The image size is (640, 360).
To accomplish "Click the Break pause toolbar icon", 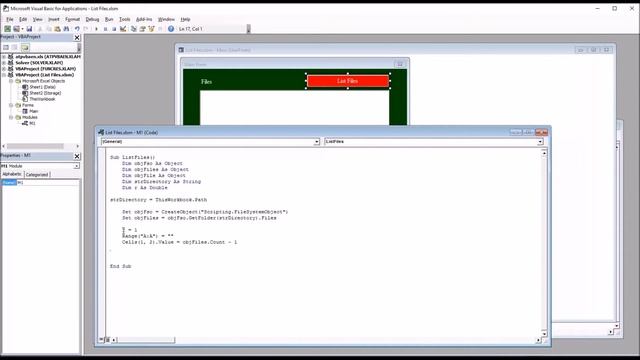I will pyautogui.click(x=105, y=29).
